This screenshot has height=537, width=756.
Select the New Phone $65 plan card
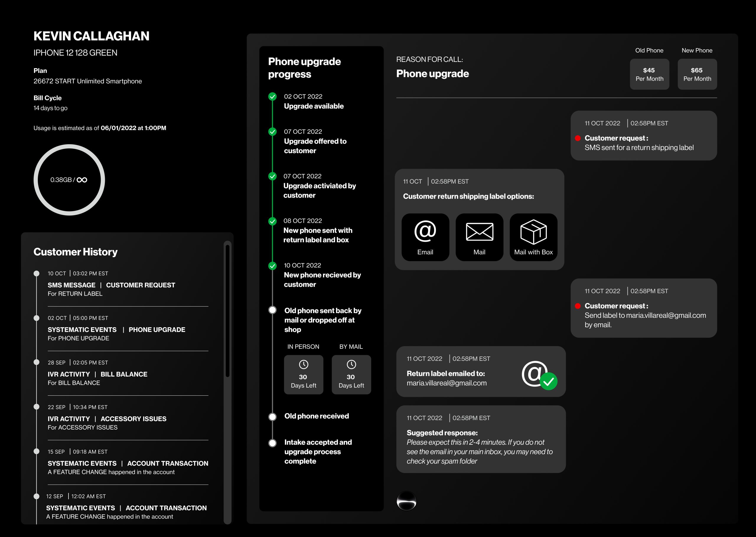click(697, 74)
